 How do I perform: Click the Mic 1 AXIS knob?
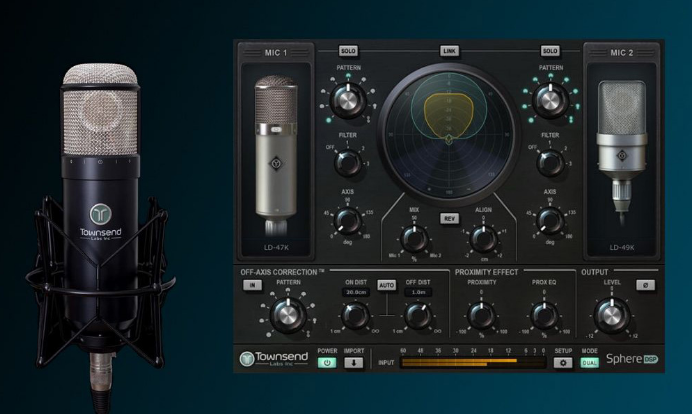tap(347, 221)
